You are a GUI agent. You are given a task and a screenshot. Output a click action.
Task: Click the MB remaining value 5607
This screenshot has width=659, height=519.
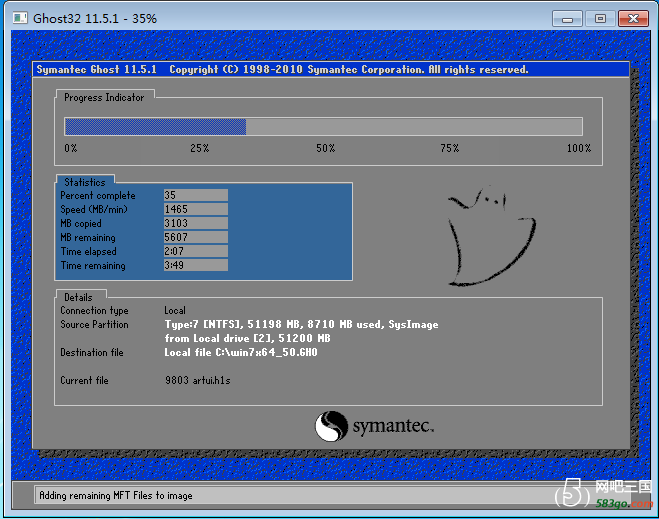click(x=196, y=237)
